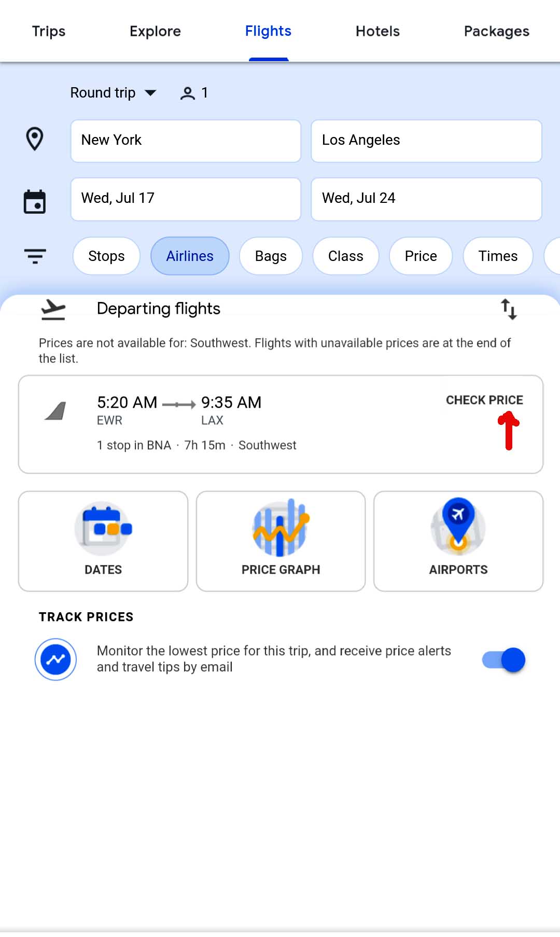Open the Airports map card
Viewport: 560px width, 937px height.
[x=458, y=541]
